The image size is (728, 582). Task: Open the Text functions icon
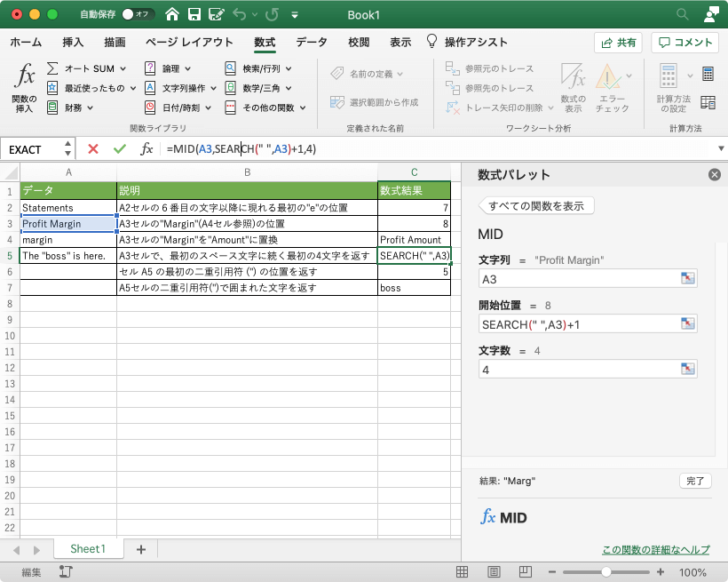150,87
